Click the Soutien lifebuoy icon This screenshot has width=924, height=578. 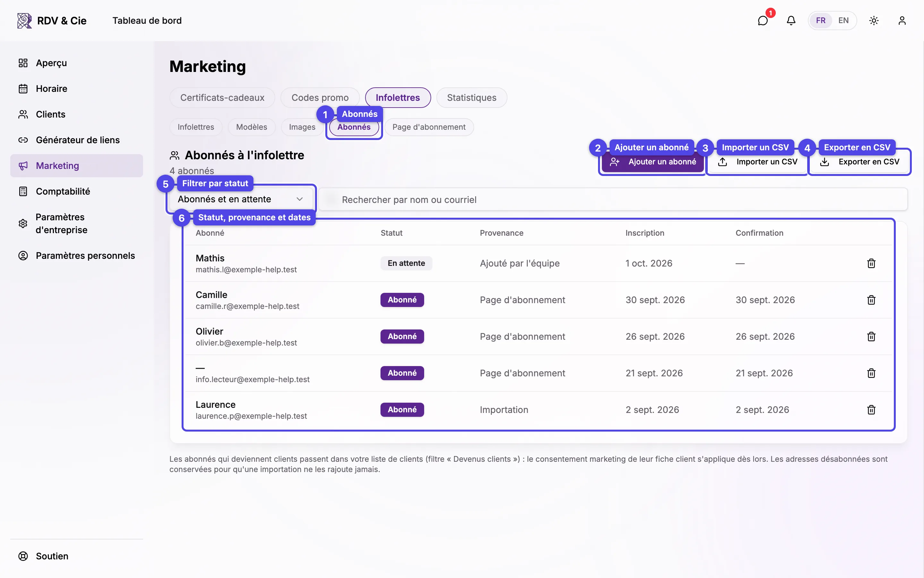23,556
